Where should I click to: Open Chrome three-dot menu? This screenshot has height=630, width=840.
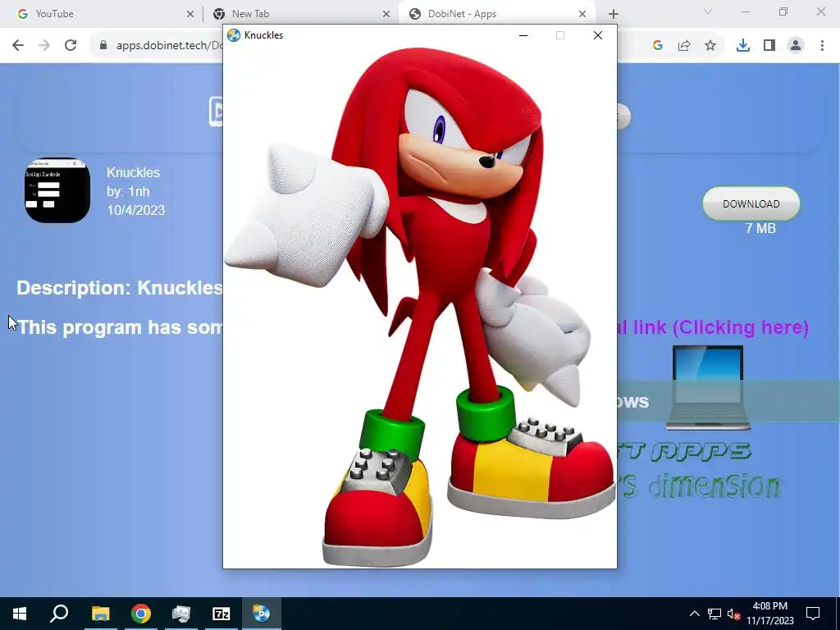pyautogui.click(x=822, y=46)
